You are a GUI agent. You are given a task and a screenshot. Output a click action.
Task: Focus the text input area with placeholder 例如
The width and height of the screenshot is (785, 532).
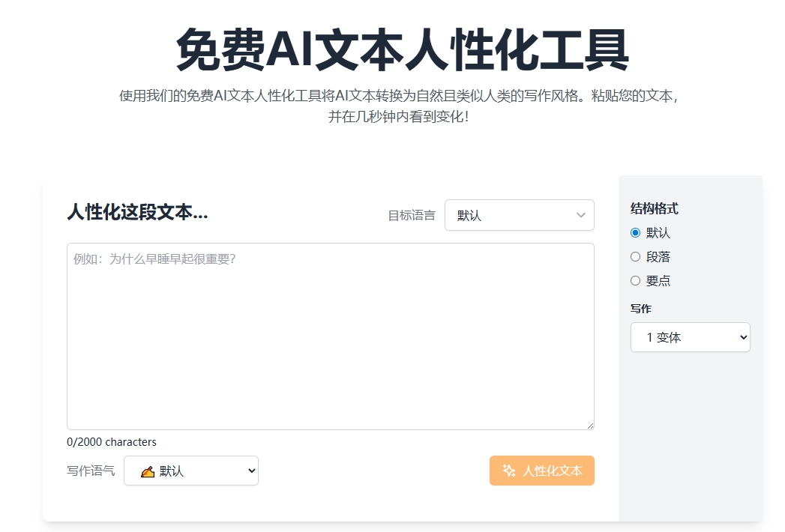pyautogui.click(x=330, y=337)
